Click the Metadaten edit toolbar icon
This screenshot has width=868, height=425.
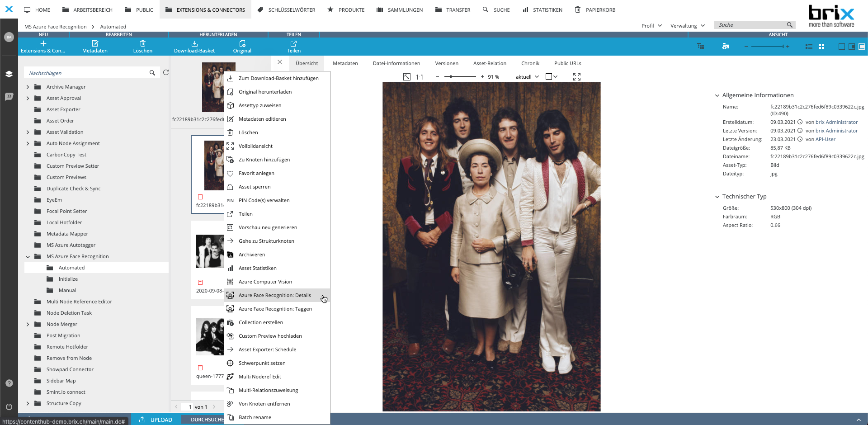coord(95,43)
